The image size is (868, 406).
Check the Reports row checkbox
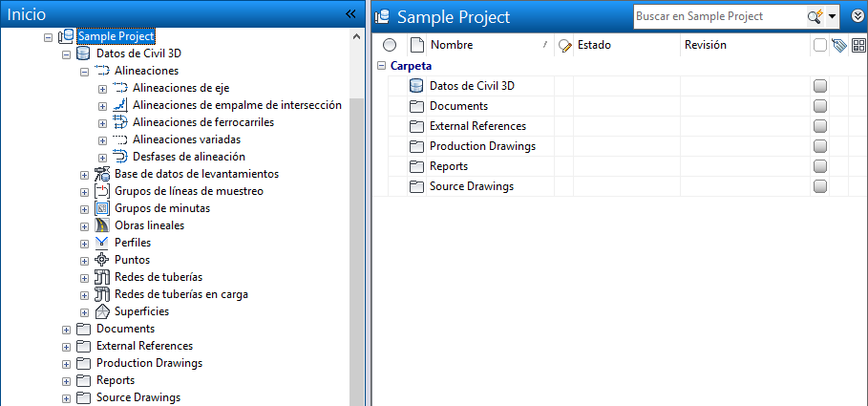click(820, 166)
